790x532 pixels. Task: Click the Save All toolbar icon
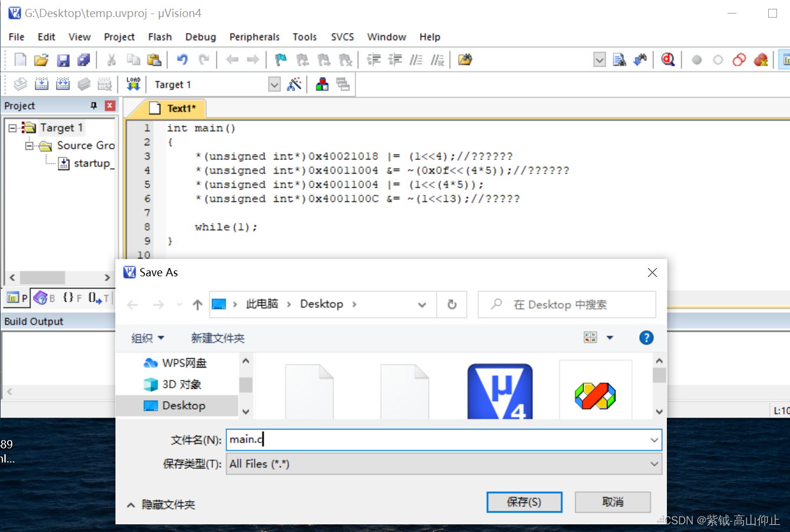83,60
